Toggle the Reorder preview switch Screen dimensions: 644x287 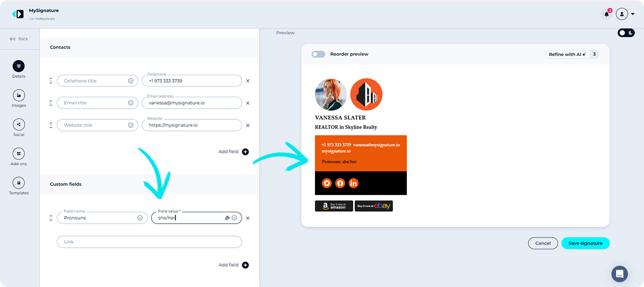pos(318,54)
